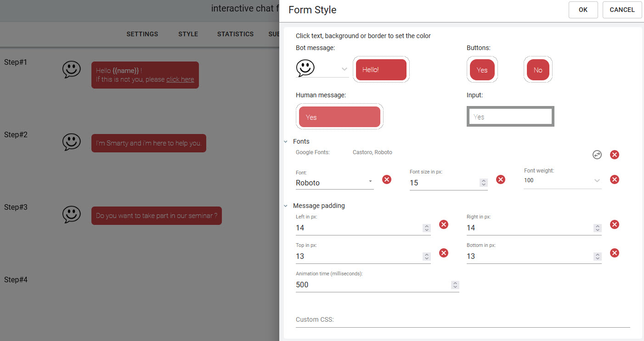Reset the Left in px padding value
The height and width of the screenshot is (341, 644).
(x=444, y=224)
